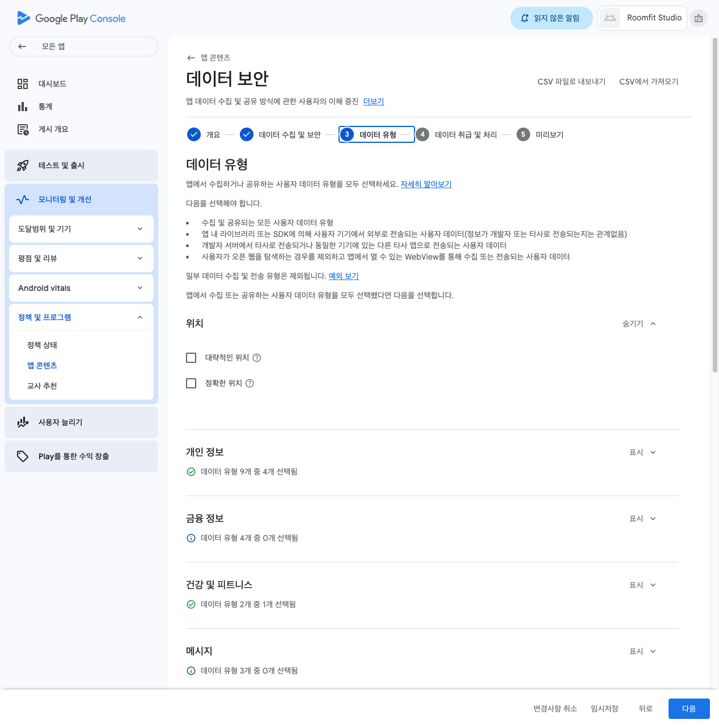Click the blue Next button

[x=688, y=709]
